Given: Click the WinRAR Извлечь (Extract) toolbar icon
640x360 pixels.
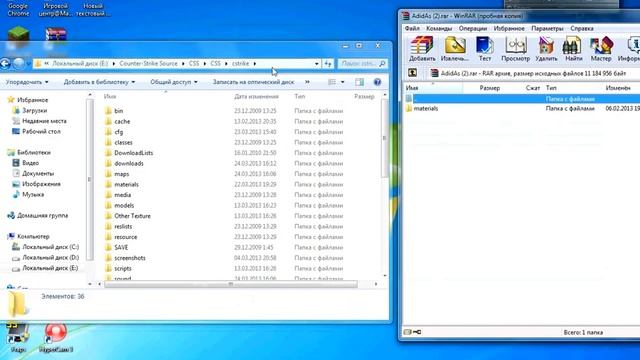Looking at the screenshot, I should coord(455,49).
